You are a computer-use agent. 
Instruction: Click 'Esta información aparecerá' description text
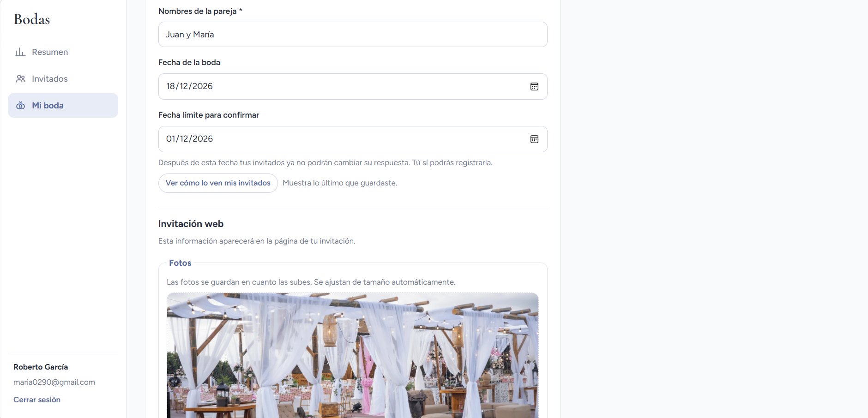coord(257,241)
